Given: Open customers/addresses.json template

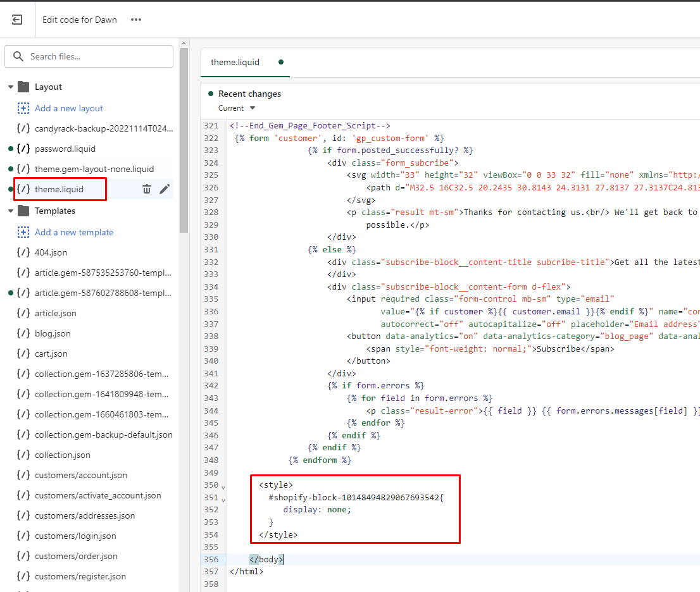Looking at the screenshot, I should click(85, 515).
